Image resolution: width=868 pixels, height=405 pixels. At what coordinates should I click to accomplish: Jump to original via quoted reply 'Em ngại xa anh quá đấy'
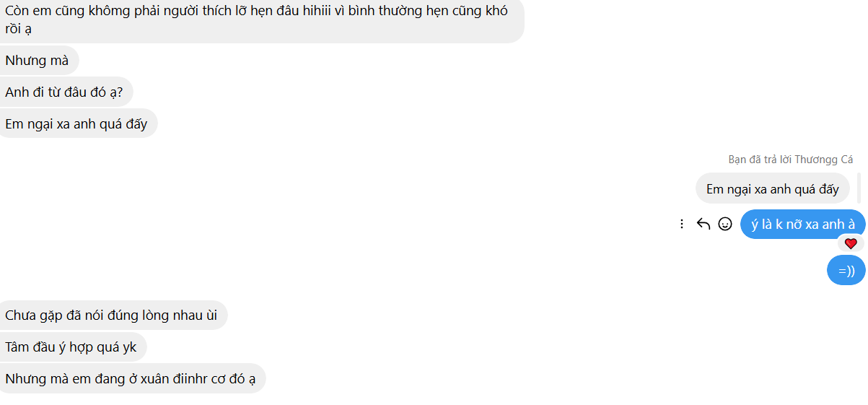pyautogui.click(x=772, y=189)
